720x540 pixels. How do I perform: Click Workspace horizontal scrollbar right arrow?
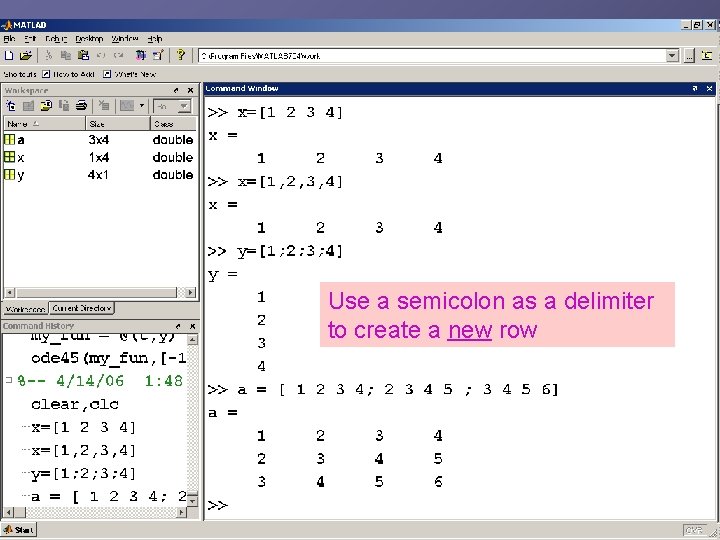[x=191, y=292]
